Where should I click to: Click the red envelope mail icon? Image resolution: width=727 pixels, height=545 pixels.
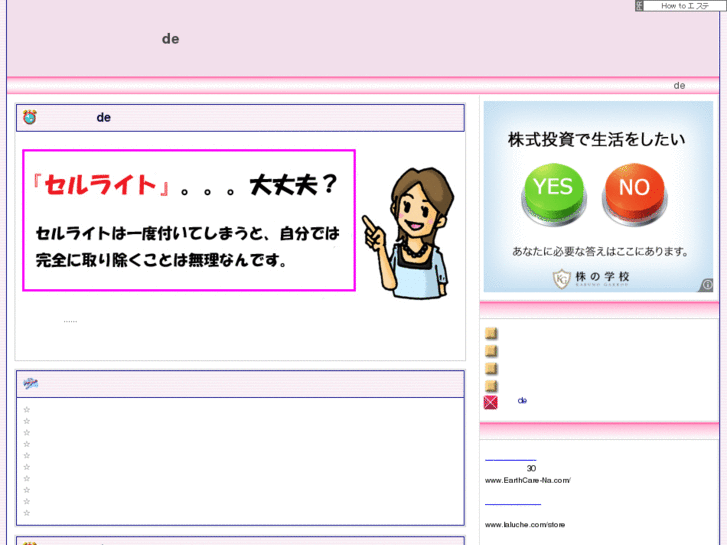coord(491,402)
